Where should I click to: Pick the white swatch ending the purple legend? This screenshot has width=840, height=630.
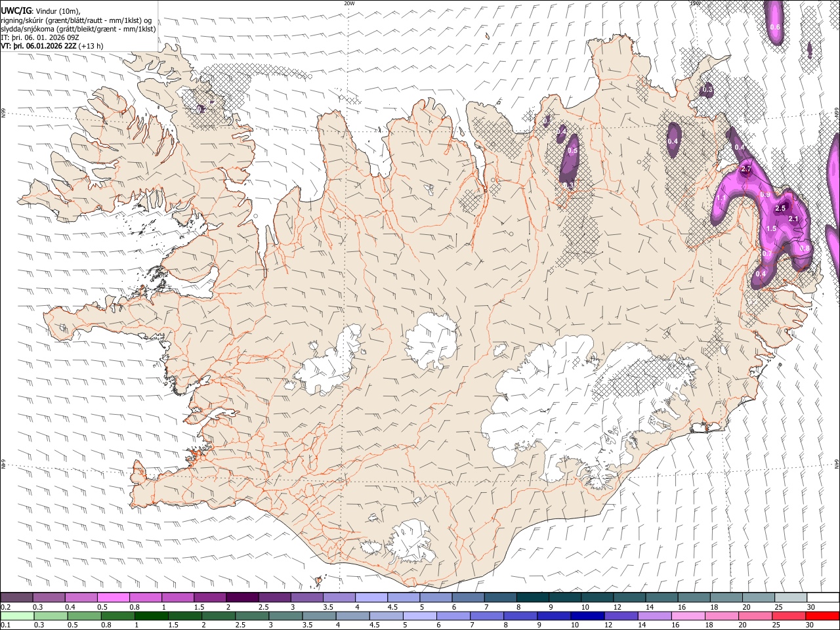click(x=822, y=598)
